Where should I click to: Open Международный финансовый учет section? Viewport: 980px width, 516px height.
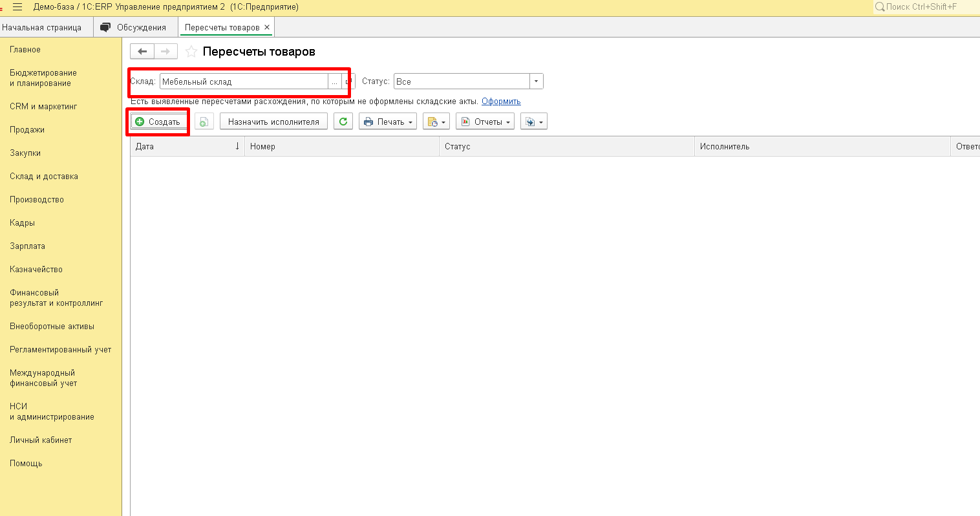click(x=43, y=378)
